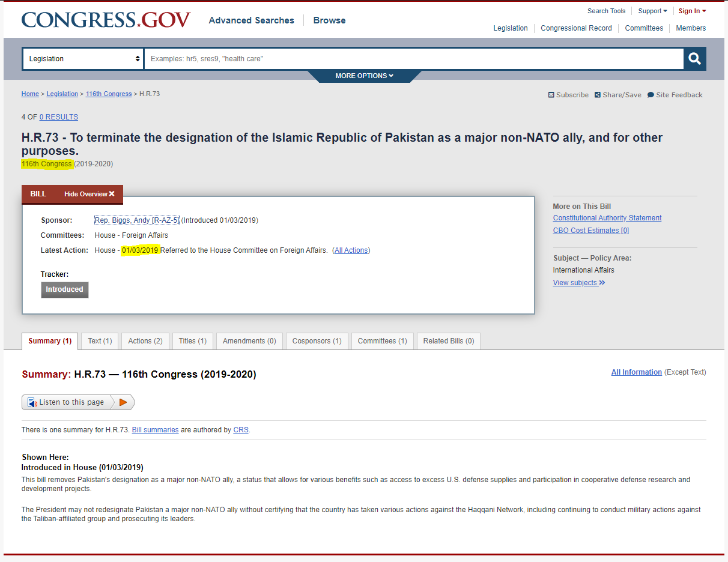The height and width of the screenshot is (562, 728).
Task: Open the Members navigation link
Action: (x=691, y=28)
